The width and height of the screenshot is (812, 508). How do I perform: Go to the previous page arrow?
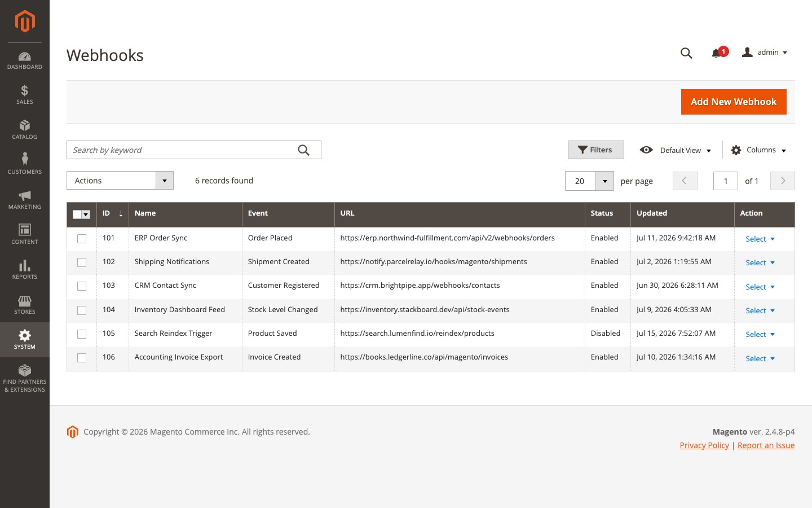point(685,181)
